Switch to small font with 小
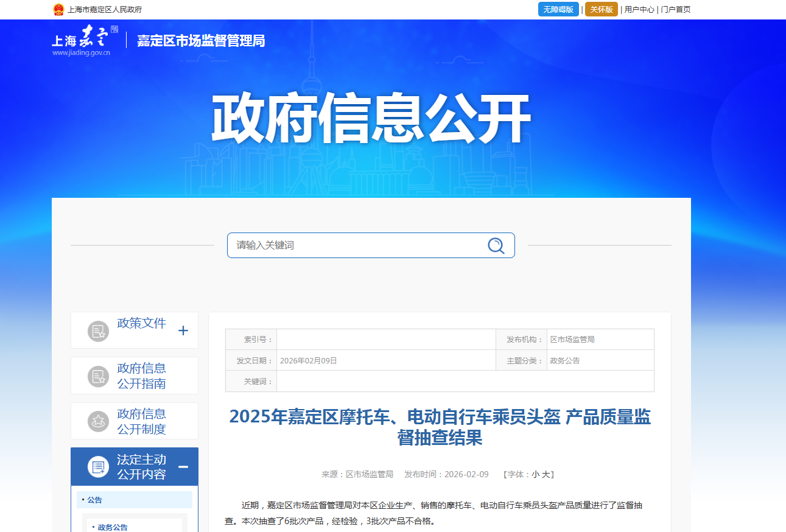Image resolution: width=786 pixels, height=532 pixels. point(536,474)
